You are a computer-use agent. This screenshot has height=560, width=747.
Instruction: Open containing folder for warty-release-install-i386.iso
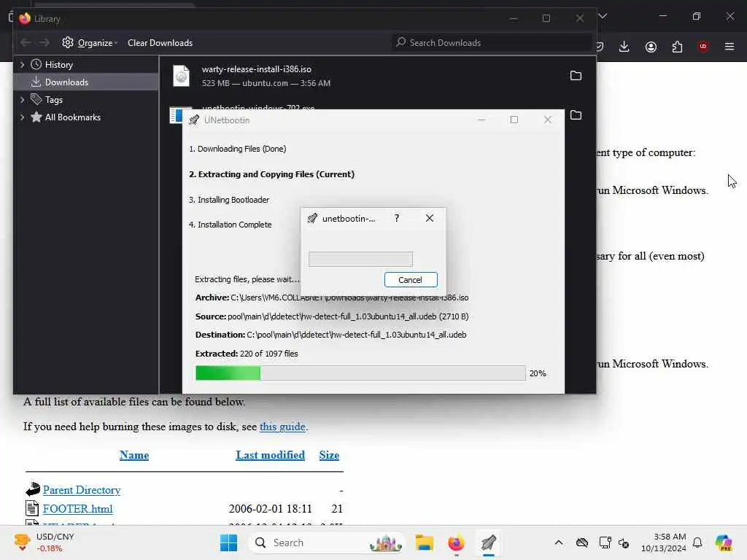tap(576, 76)
